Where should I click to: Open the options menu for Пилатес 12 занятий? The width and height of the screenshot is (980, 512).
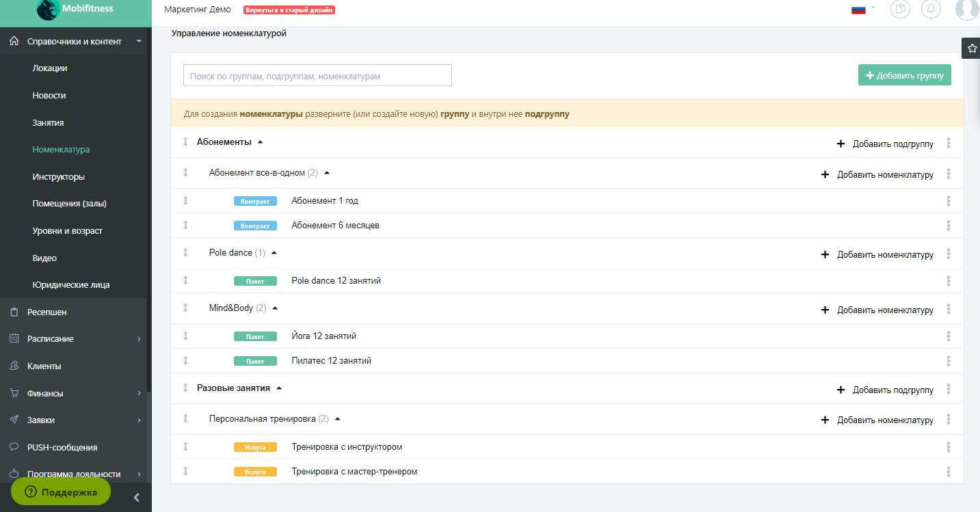(949, 361)
